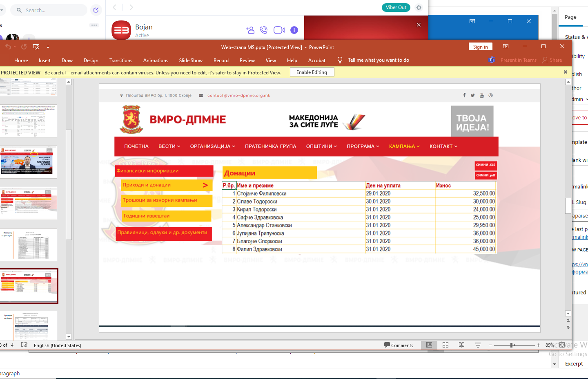Open Viber settings gear

tap(419, 7)
